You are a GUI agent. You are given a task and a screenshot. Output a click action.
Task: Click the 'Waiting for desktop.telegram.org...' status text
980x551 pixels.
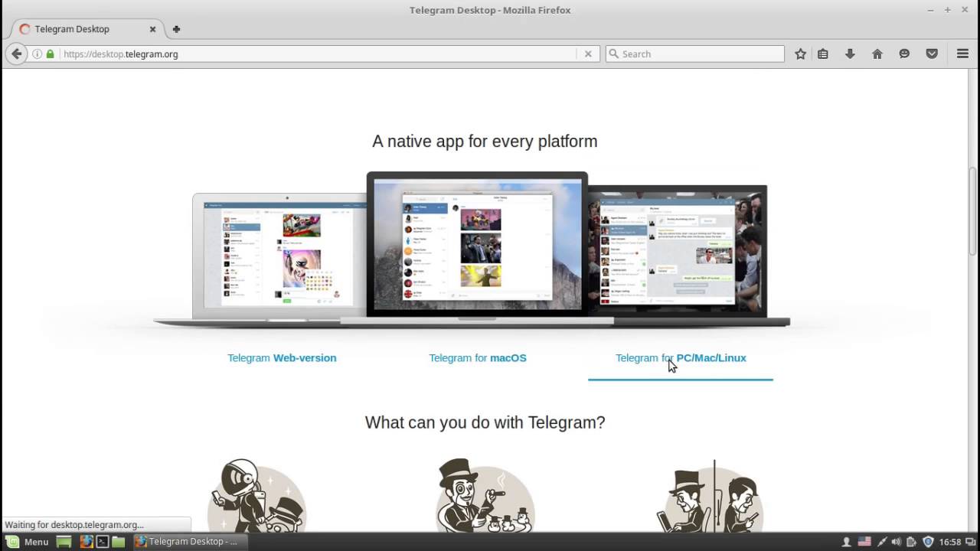(74, 525)
